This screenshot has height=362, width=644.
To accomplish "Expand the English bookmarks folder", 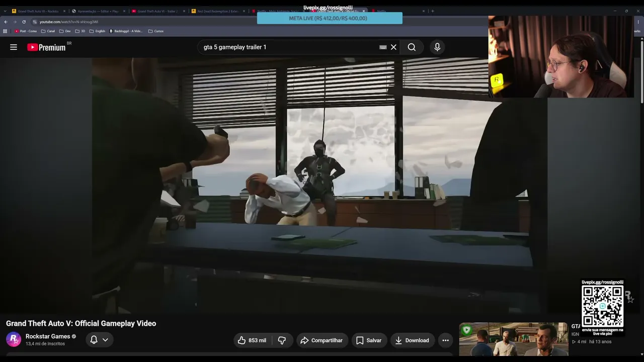I will [x=98, y=31].
